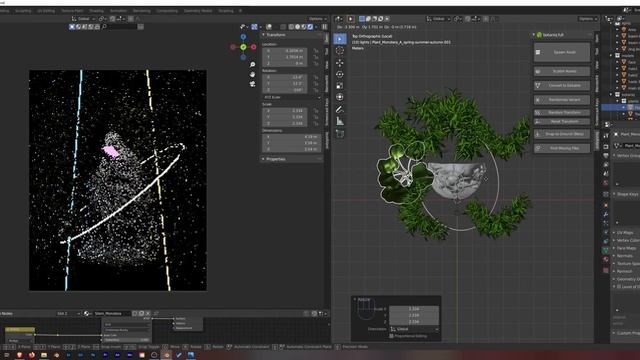Viewport: 640px width, 360px height.
Task: Switch to Animation workspace tab
Action: (x=118, y=11)
